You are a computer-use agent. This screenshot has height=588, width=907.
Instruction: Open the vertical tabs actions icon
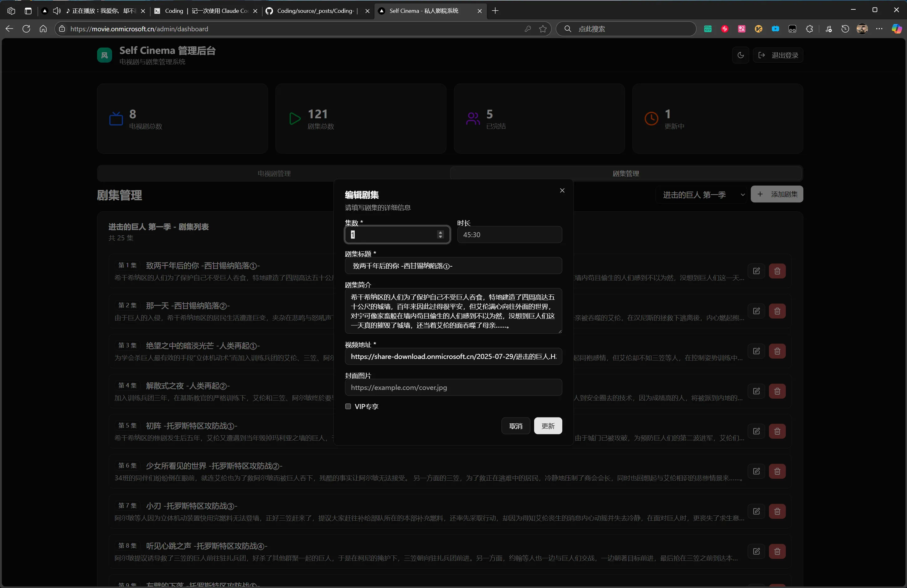tap(28, 11)
